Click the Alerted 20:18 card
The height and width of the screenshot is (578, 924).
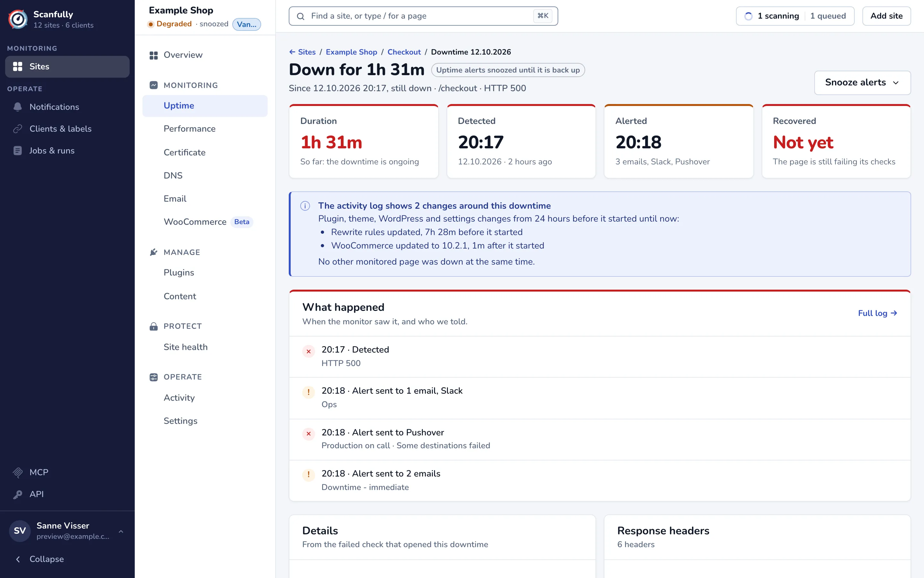tap(679, 141)
